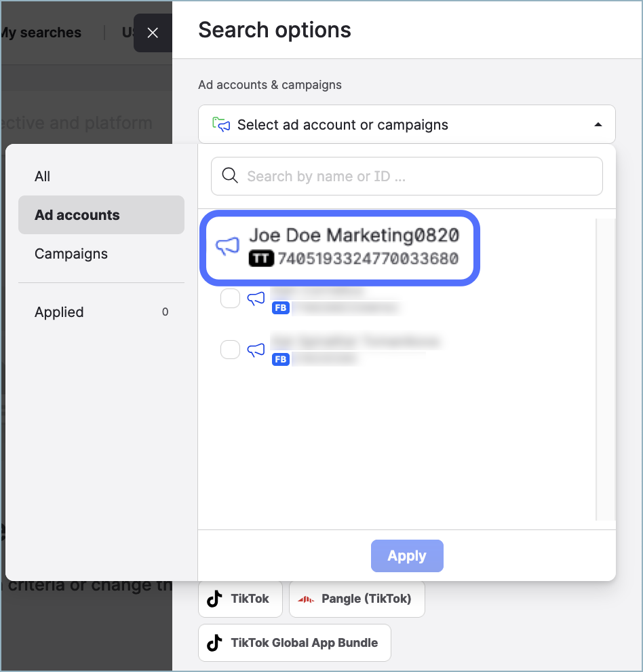
Task: Click the logo on TikTok Global App Bundle
Action: [x=215, y=643]
